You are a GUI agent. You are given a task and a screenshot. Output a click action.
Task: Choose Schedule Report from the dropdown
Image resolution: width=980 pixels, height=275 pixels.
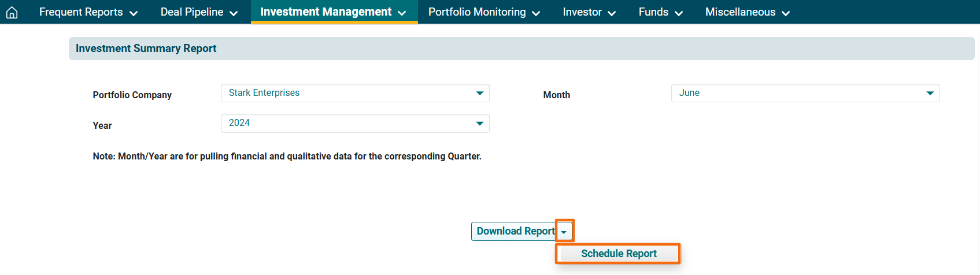[x=618, y=254]
